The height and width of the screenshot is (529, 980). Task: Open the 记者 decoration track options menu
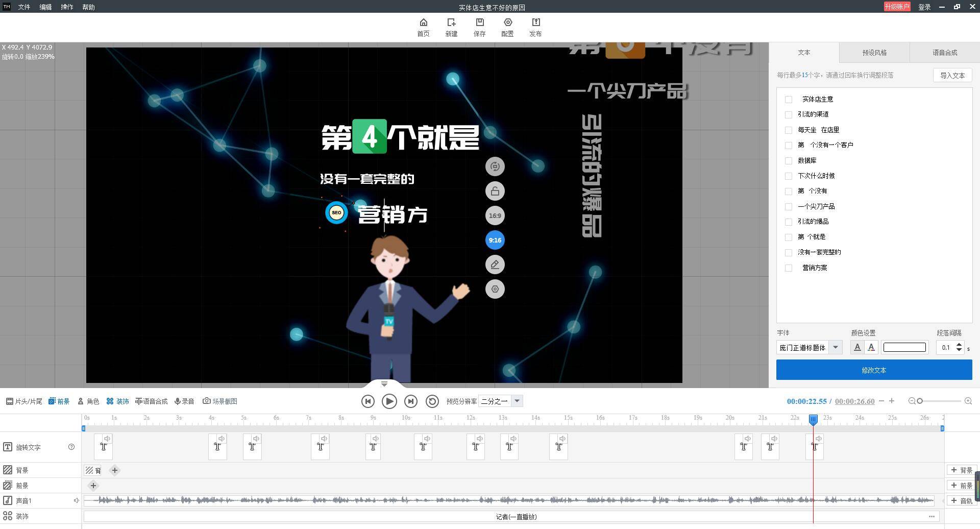pos(932,517)
